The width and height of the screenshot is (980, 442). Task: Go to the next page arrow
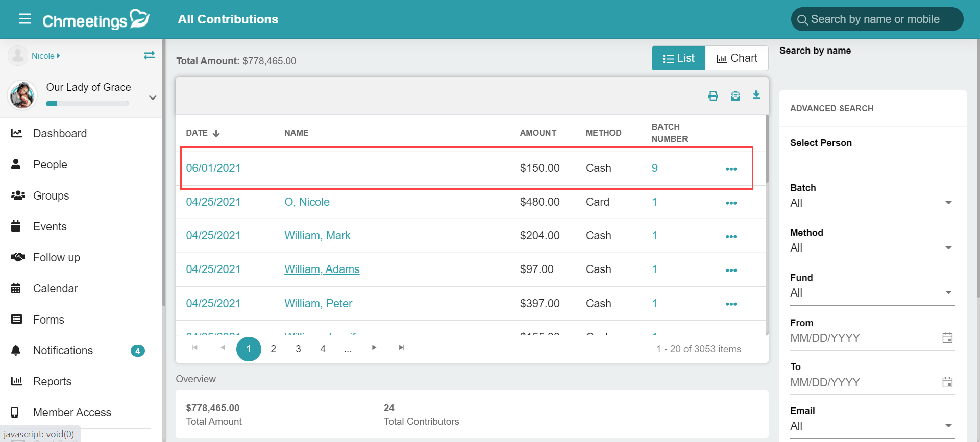click(374, 348)
